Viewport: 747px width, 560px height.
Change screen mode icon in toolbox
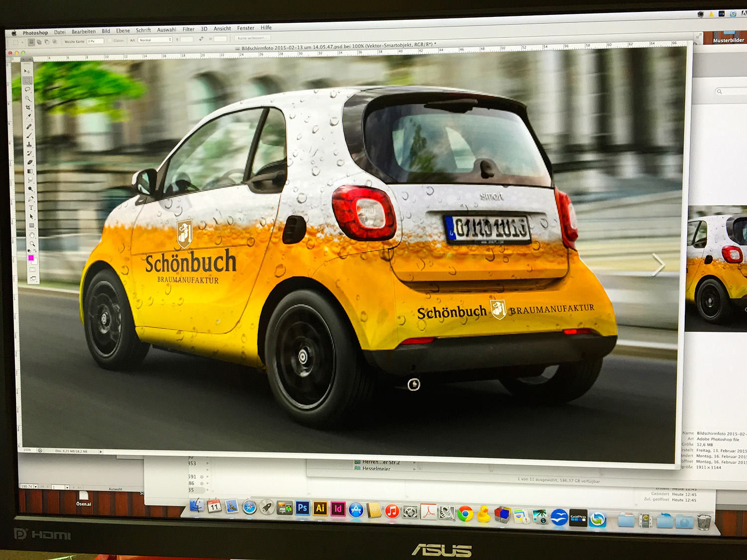click(33, 279)
